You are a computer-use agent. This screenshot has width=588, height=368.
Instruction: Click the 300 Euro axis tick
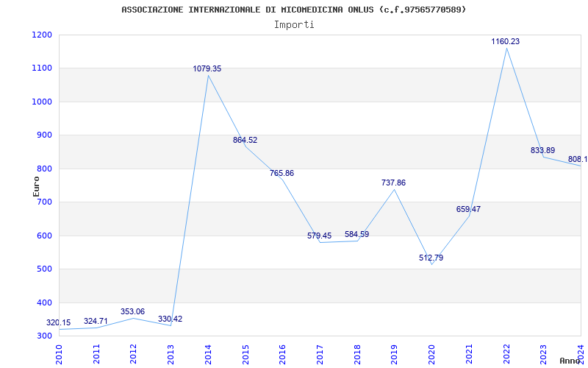[46, 336]
